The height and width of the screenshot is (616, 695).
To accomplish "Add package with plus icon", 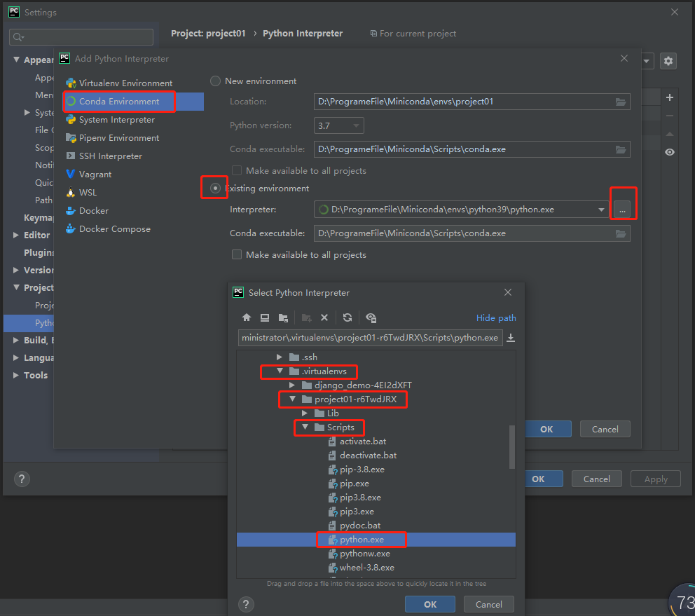I will (670, 97).
